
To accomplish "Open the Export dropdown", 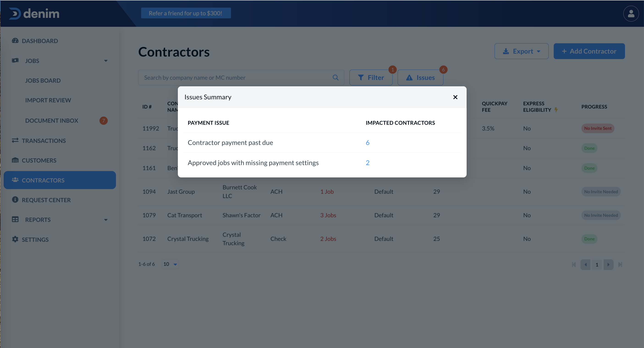I will [x=521, y=51].
